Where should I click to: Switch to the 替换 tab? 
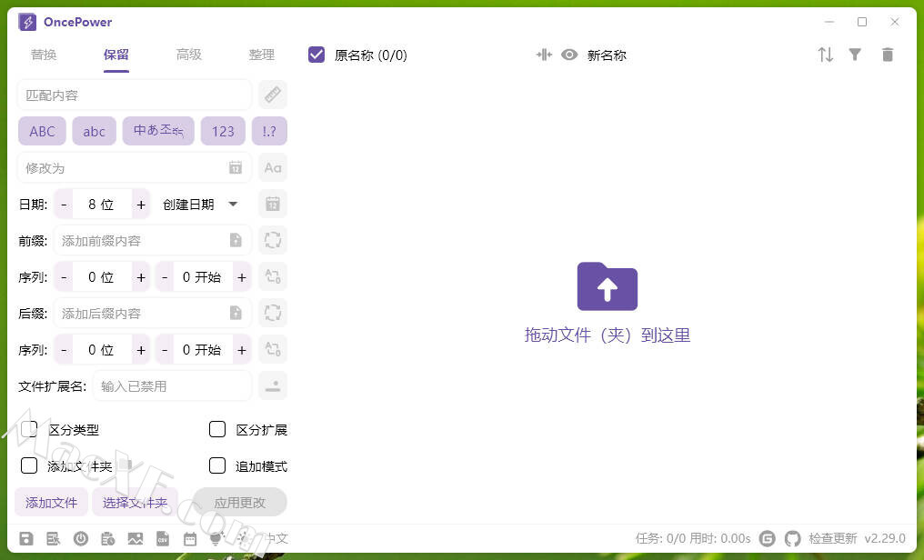click(x=44, y=55)
